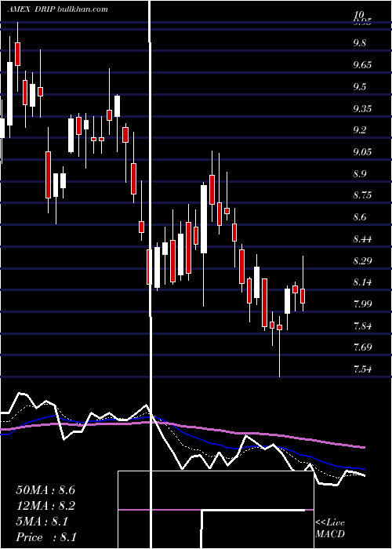The width and height of the screenshot is (392, 549).
Task: Click the 9.65 price axis label
Action: click(x=362, y=65)
